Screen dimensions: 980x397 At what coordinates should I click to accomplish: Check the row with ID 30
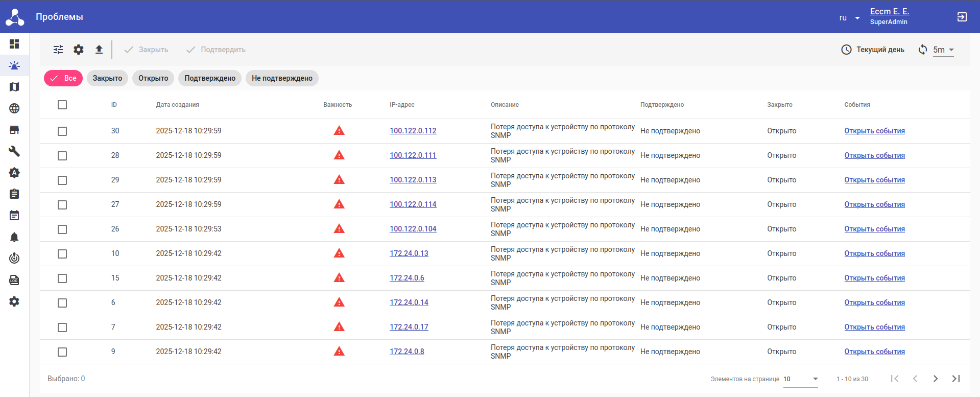point(62,131)
